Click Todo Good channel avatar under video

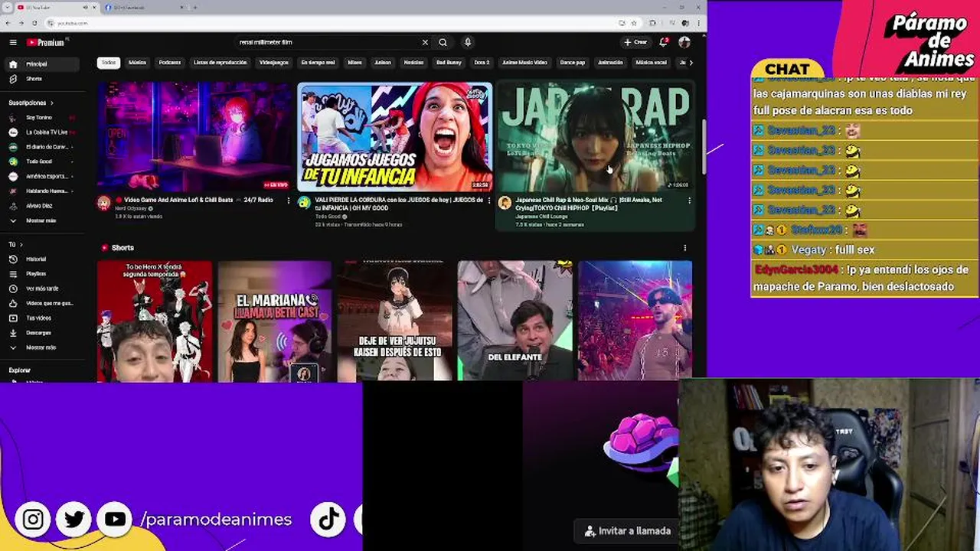305,203
